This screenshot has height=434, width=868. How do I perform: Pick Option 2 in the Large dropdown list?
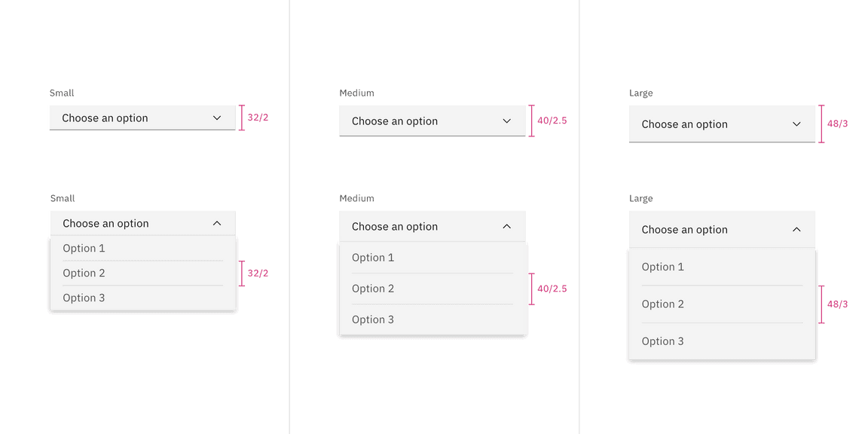tap(663, 304)
